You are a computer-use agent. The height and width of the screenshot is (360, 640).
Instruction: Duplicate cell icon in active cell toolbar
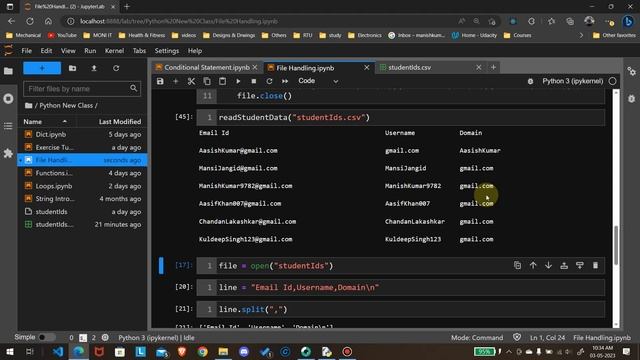coord(517,265)
